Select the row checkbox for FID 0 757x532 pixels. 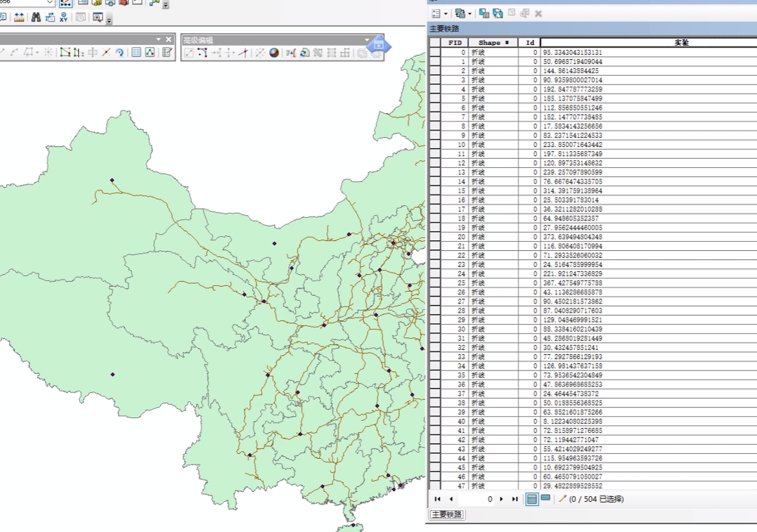tap(436, 53)
